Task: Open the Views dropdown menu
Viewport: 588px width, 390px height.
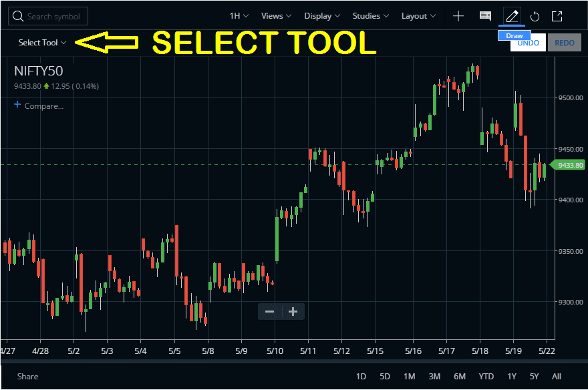Action: click(276, 16)
